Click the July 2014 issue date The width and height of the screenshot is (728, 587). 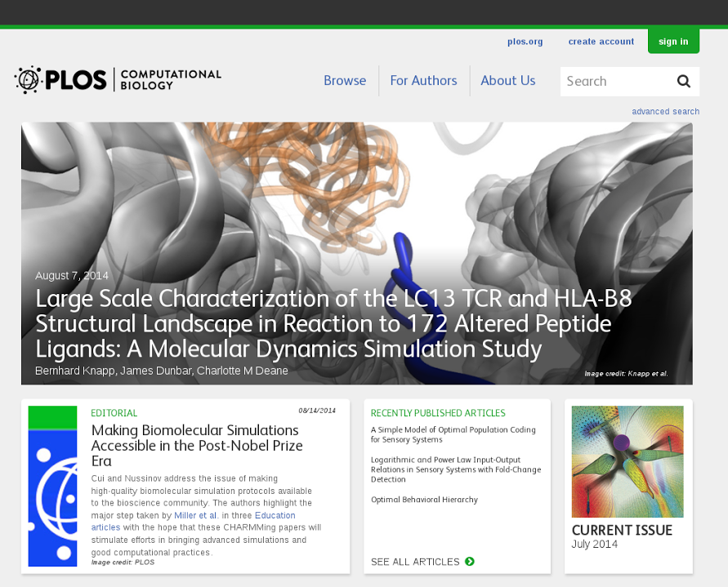tap(594, 544)
